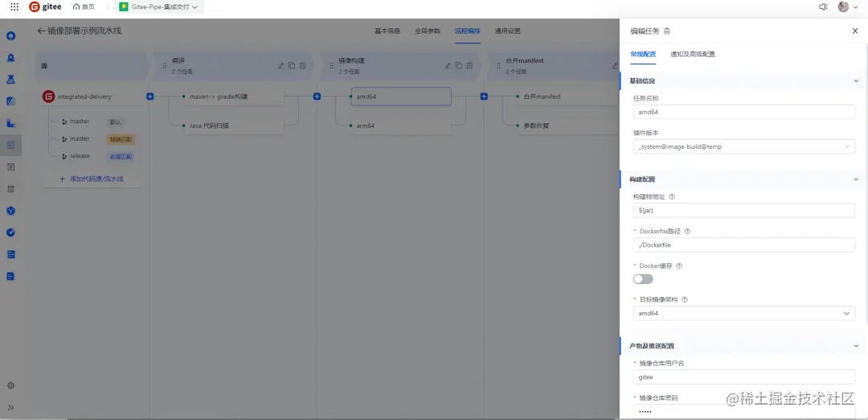The height and width of the screenshot is (420, 868).
Task: Open the sidebar settings gear
Action: click(x=10, y=385)
